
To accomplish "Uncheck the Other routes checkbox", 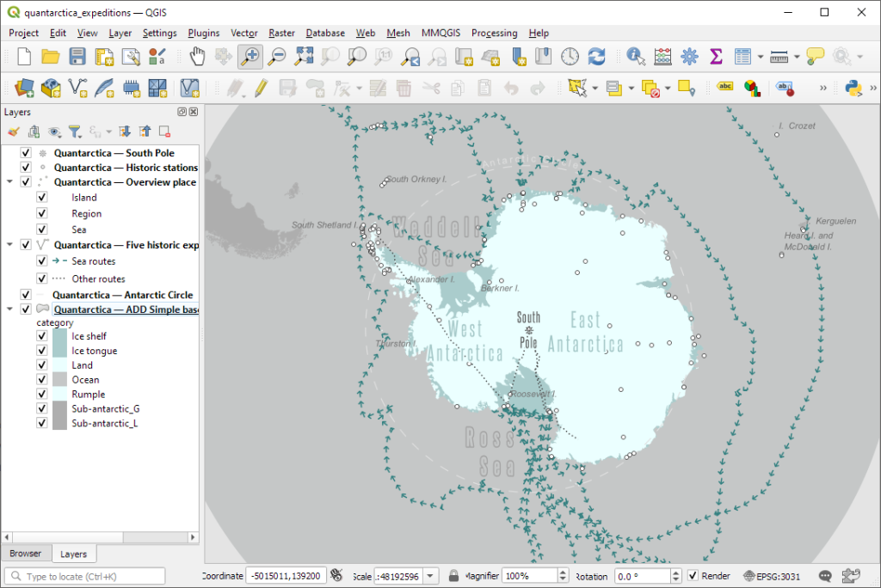I will point(41,279).
